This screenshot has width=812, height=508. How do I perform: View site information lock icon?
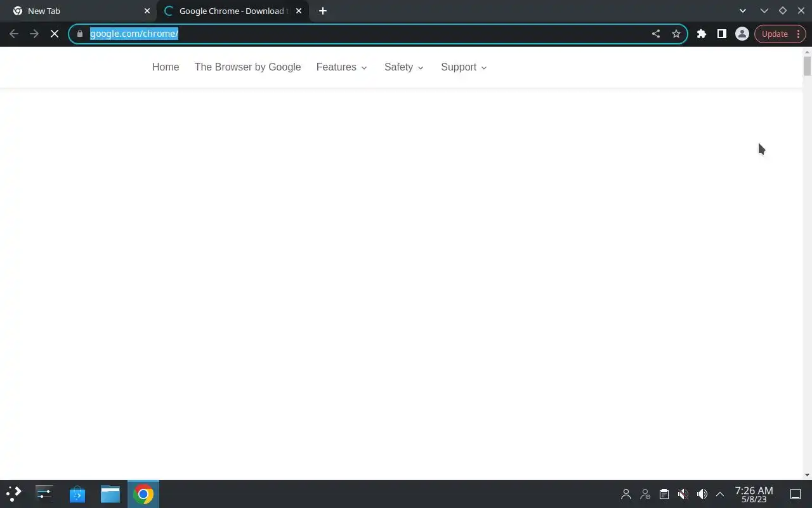click(80, 34)
